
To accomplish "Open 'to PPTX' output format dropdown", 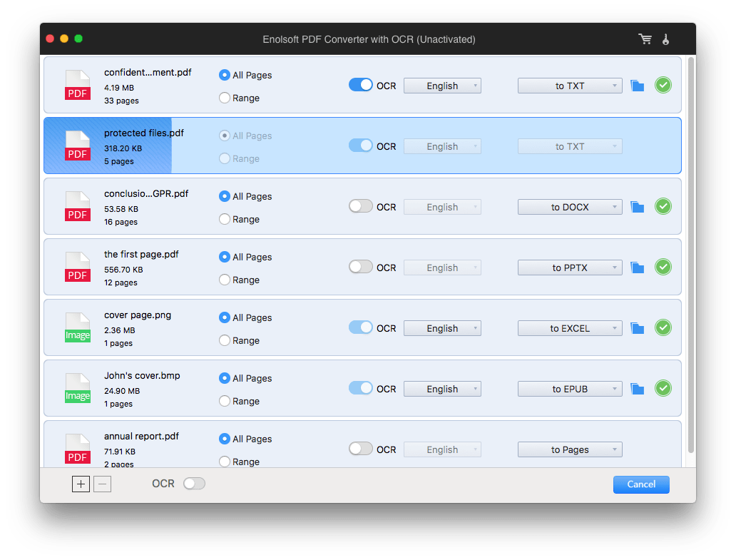I will 570,267.
